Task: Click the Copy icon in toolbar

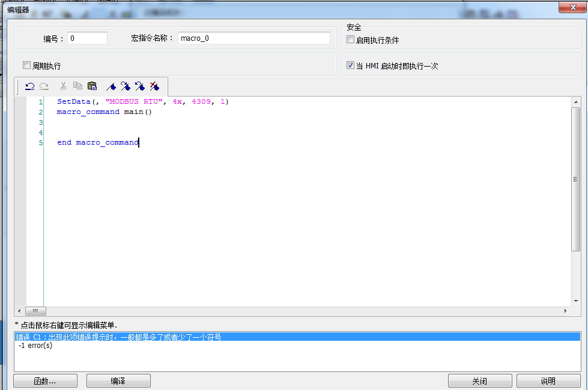Action: [77, 86]
